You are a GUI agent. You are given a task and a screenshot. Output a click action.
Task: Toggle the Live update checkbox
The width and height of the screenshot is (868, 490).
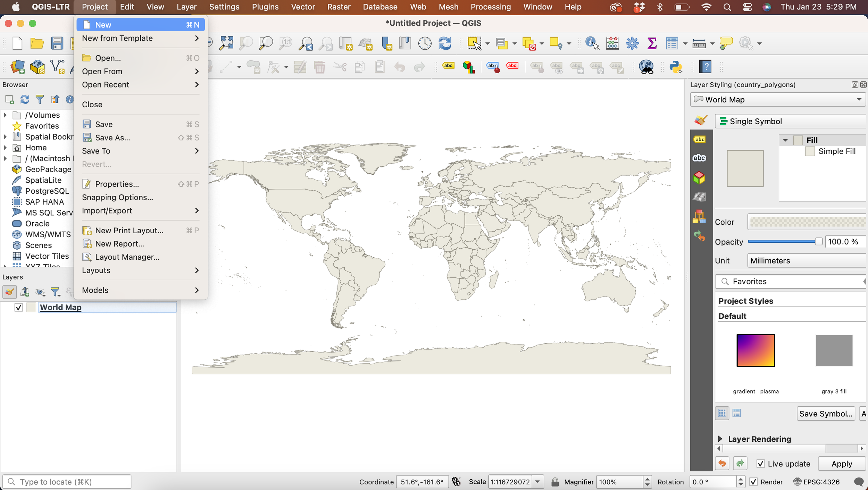point(760,464)
